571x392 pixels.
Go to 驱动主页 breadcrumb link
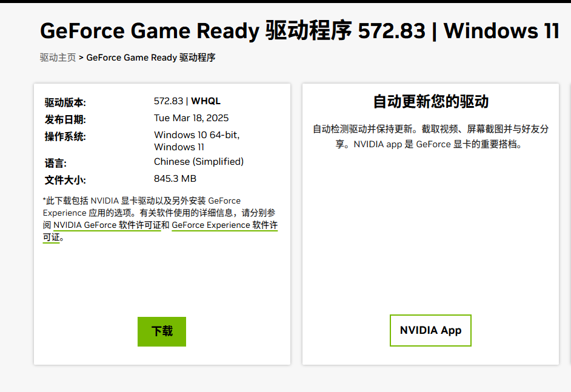point(58,58)
